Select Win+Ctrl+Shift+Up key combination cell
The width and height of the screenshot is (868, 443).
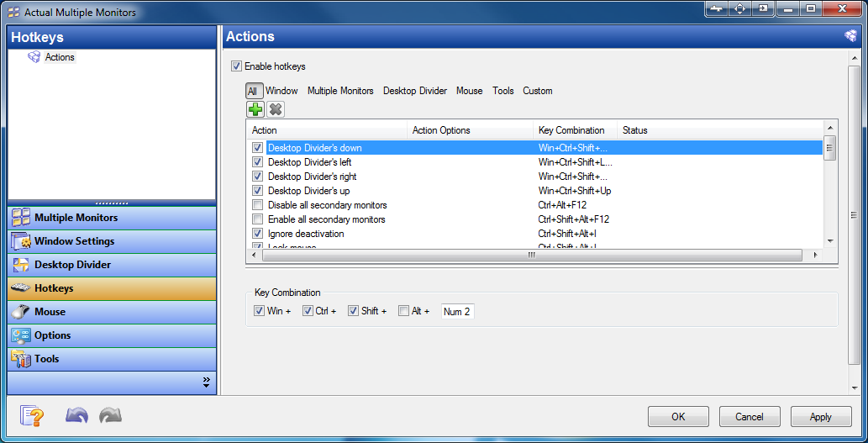pos(575,191)
